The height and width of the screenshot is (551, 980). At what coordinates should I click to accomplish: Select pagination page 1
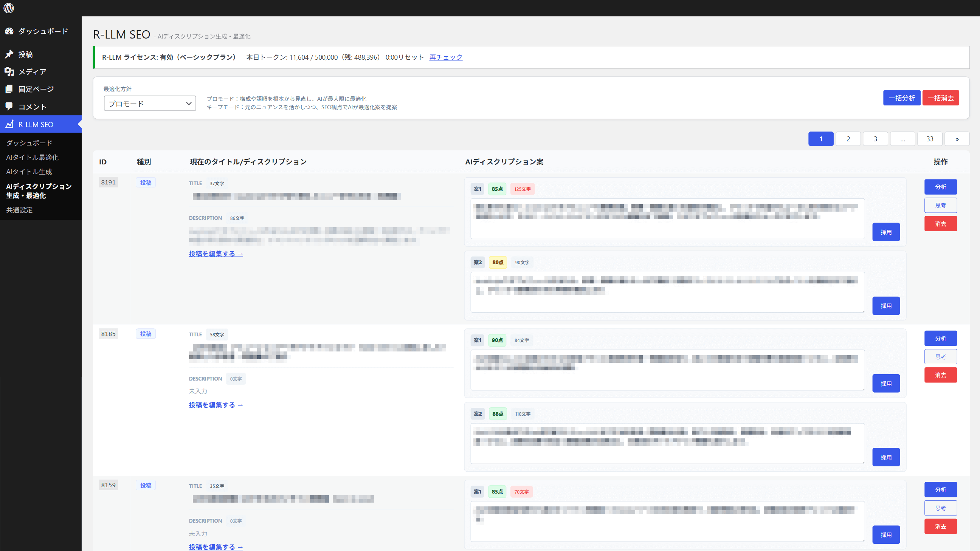820,139
